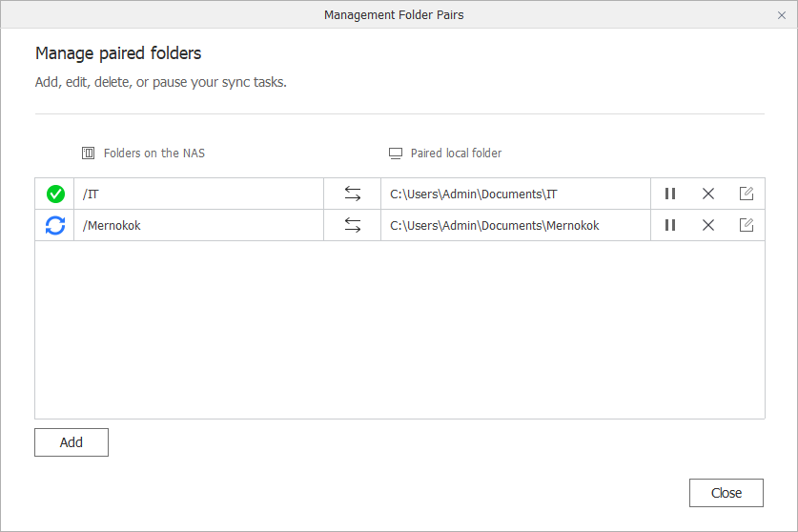Delete the /IT folder pair
The width and height of the screenshot is (798, 532).
coord(708,194)
